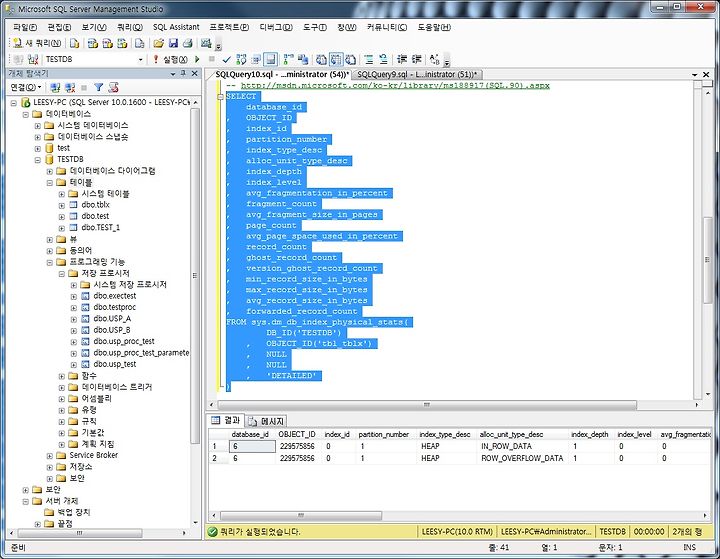Toggle Include Client Statistics icon
The width and height of the screenshot is (720, 559).
(303, 59)
